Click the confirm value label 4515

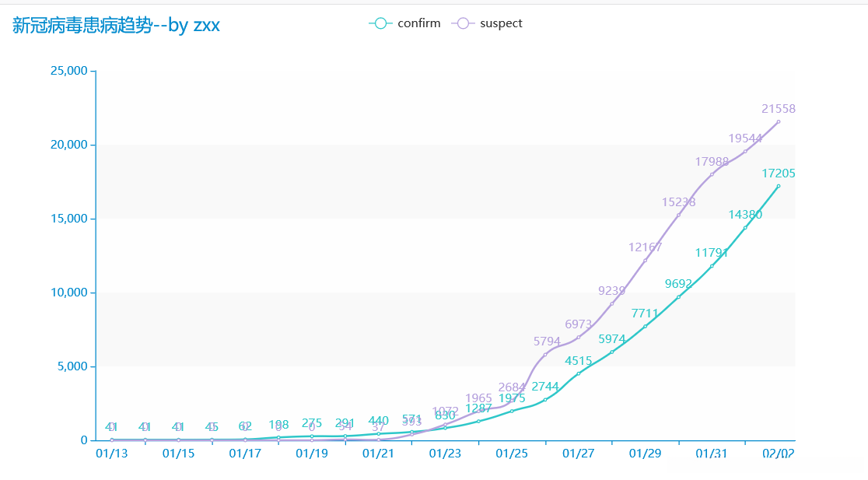point(578,361)
